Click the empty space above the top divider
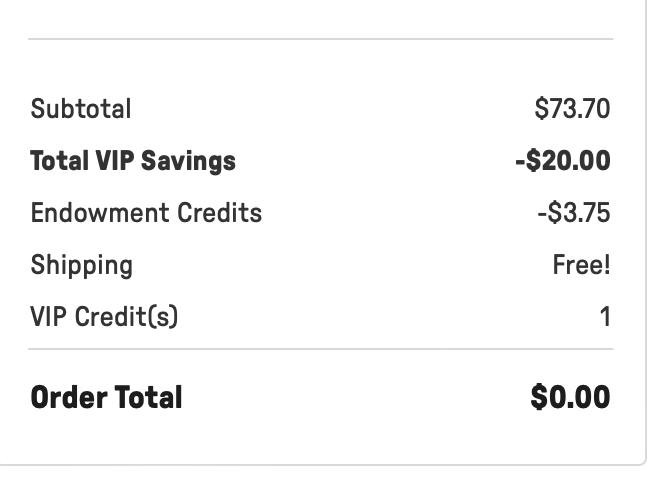Viewport: 664px width, 498px height. pyautogui.click(x=320, y=18)
